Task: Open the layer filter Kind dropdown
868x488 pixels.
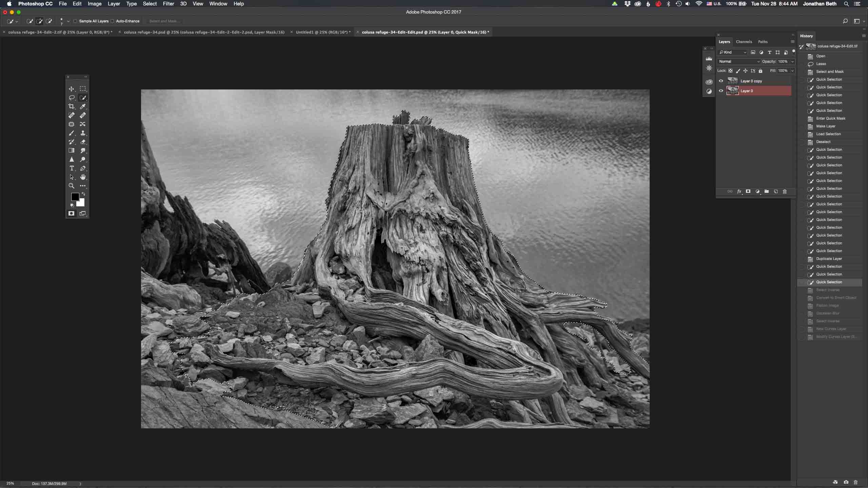Action: (732, 52)
